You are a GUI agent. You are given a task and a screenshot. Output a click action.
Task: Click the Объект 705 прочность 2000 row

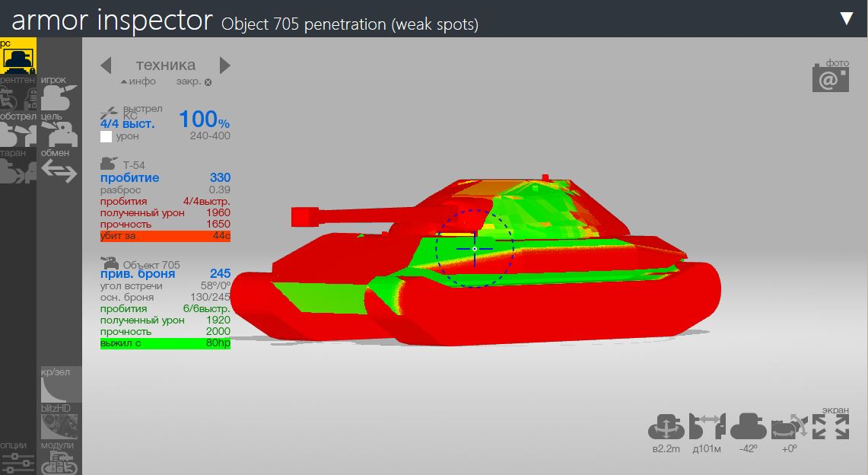165,332
